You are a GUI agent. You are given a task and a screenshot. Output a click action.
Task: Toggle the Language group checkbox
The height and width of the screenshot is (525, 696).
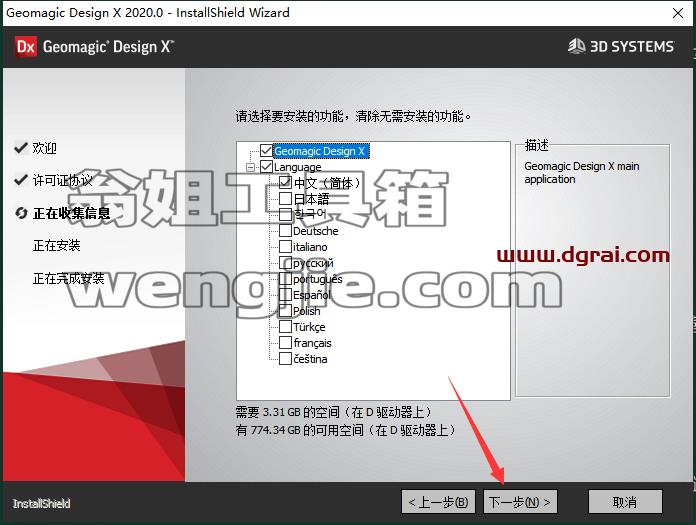pyautogui.click(x=266, y=167)
